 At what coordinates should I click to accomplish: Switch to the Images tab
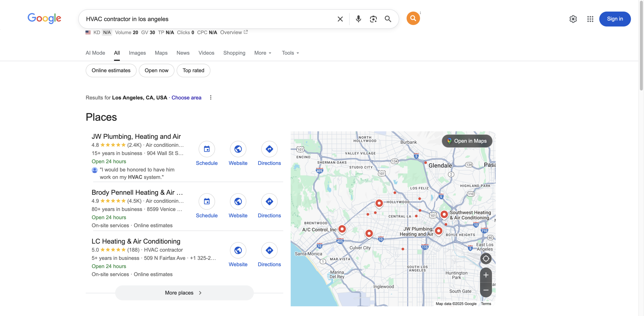pyautogui.click(x=137, y=53)
